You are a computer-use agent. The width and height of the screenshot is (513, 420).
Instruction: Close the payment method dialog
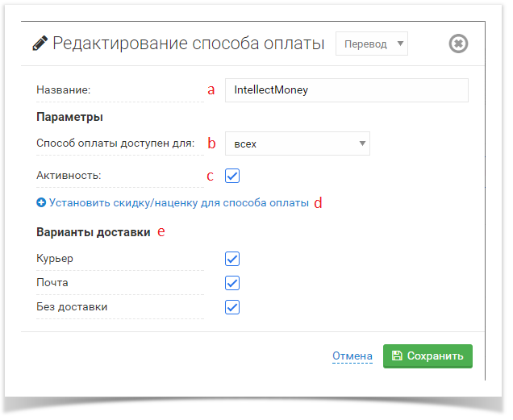click(458, 44)
